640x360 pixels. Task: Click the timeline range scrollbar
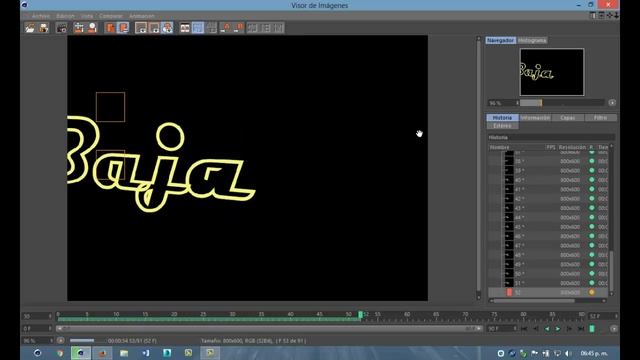269,329
